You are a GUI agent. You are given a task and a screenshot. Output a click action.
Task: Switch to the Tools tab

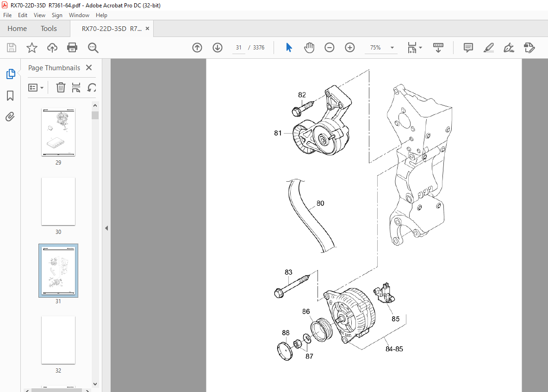[x=49, y=29]
